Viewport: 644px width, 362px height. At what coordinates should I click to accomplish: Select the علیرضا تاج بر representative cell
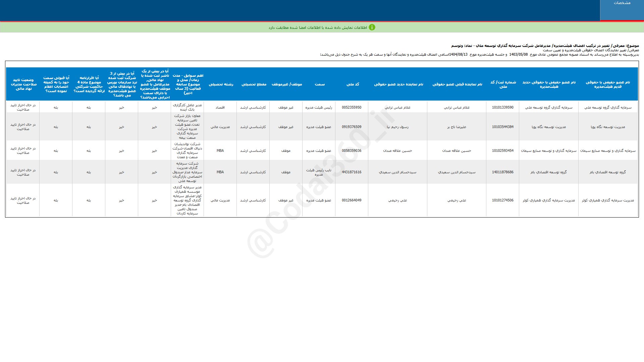coord(457,127)
